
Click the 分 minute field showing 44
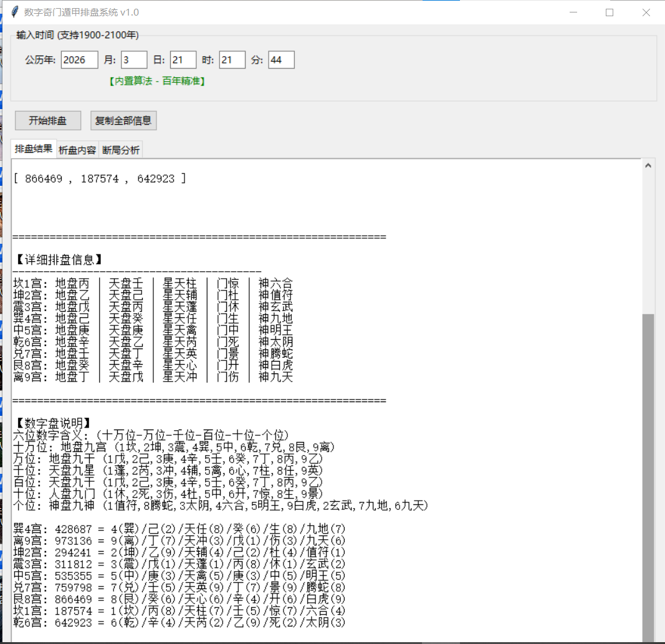[281, 60]
